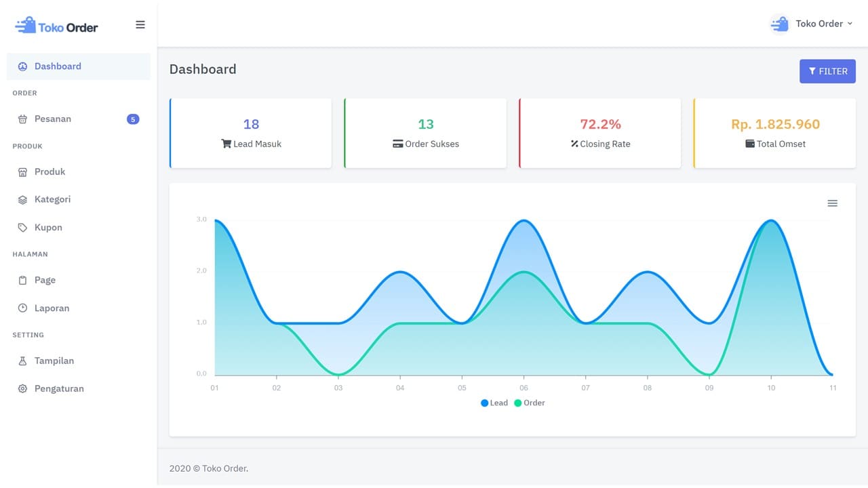Click the Kupon tag icon
868x488 pixels.
22,228
